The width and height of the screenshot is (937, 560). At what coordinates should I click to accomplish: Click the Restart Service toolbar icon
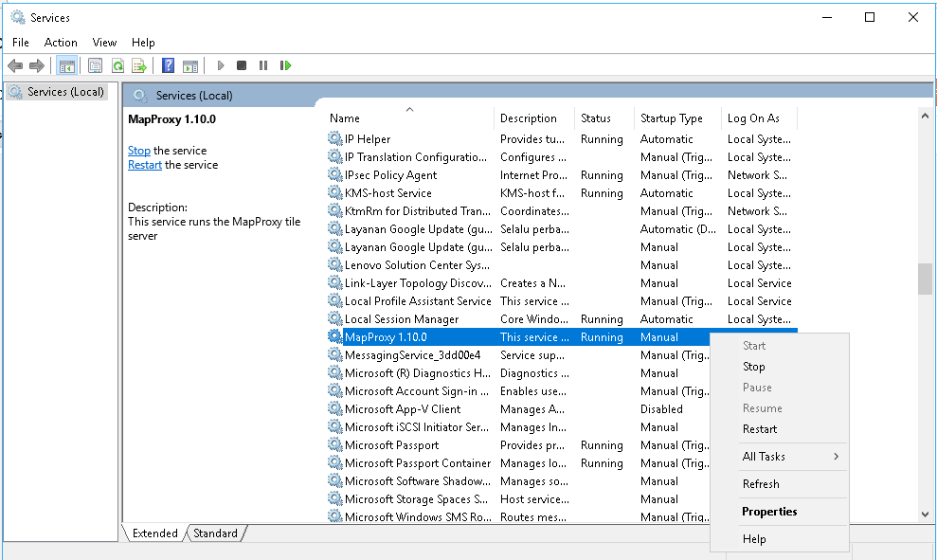[x=285, y=65]
